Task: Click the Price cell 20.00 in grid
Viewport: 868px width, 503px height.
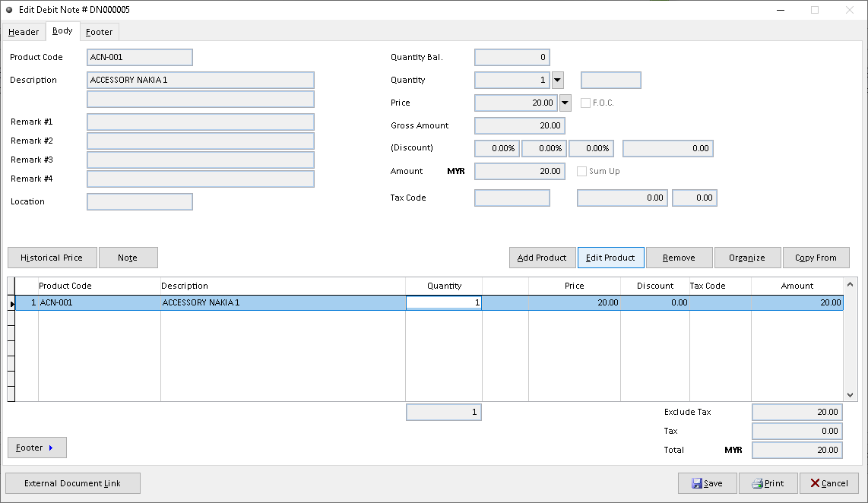Action: point(574,302)
